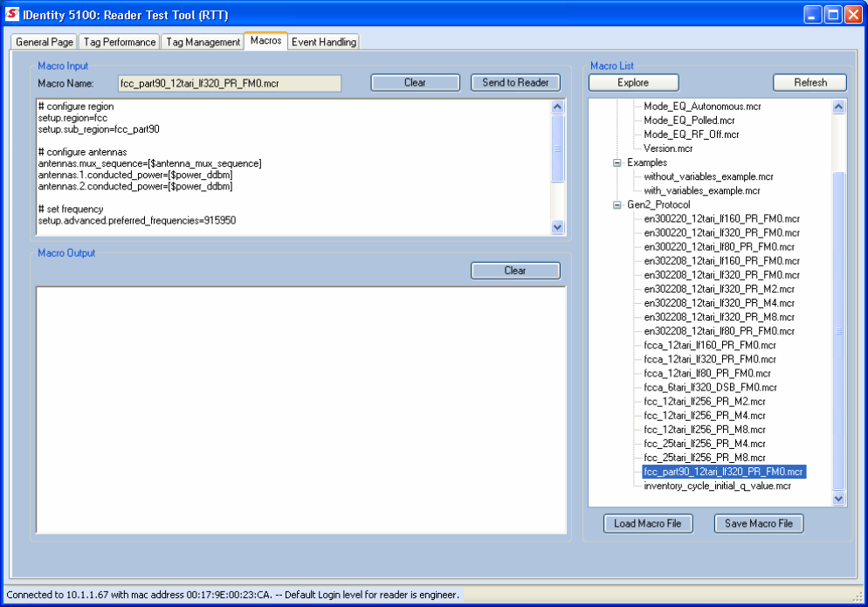Select the Examples folder label
The image size is (868, 607).
(x=647, y=162)
